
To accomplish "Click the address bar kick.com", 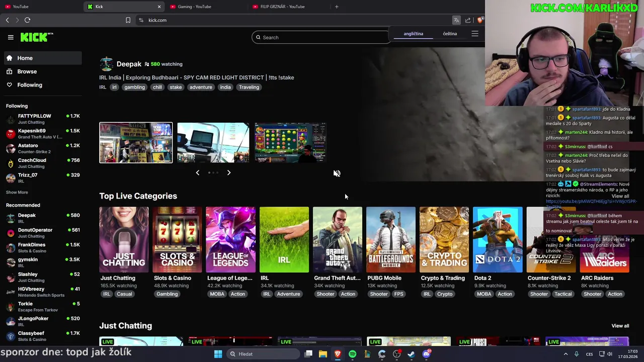I will click(157, 20).
